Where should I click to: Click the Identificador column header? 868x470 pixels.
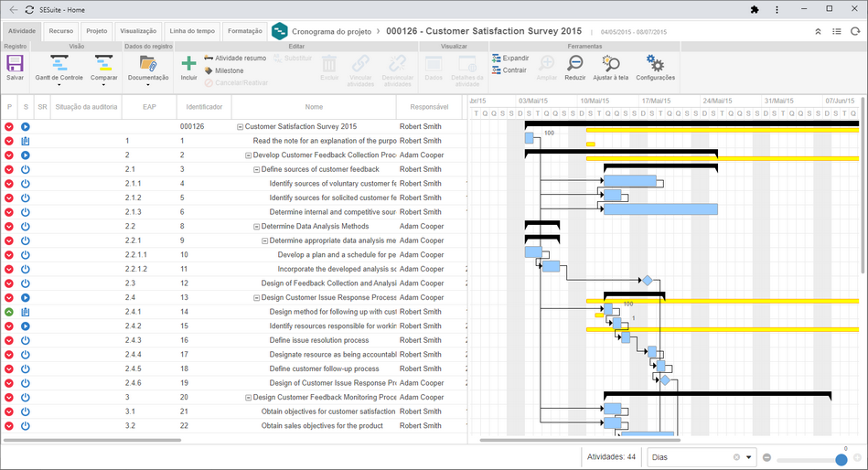204,107
